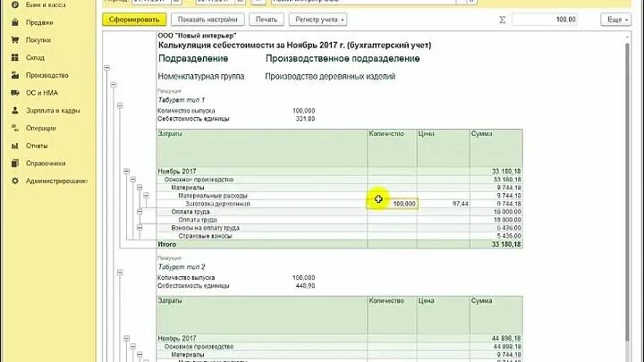This screenshot has height=362, width=644.
Task: Click Сформировать to generate the report
Action: point(134,20)
